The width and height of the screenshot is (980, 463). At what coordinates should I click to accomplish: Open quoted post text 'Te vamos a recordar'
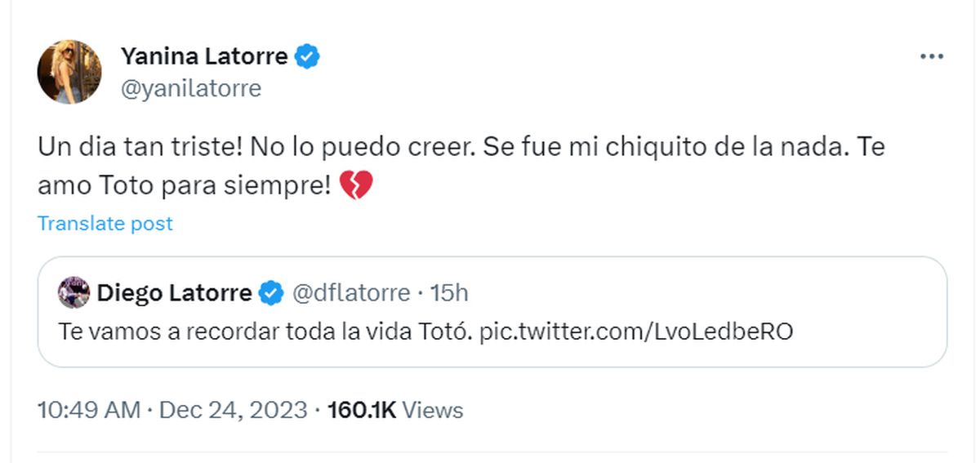[x=261, y=332]
